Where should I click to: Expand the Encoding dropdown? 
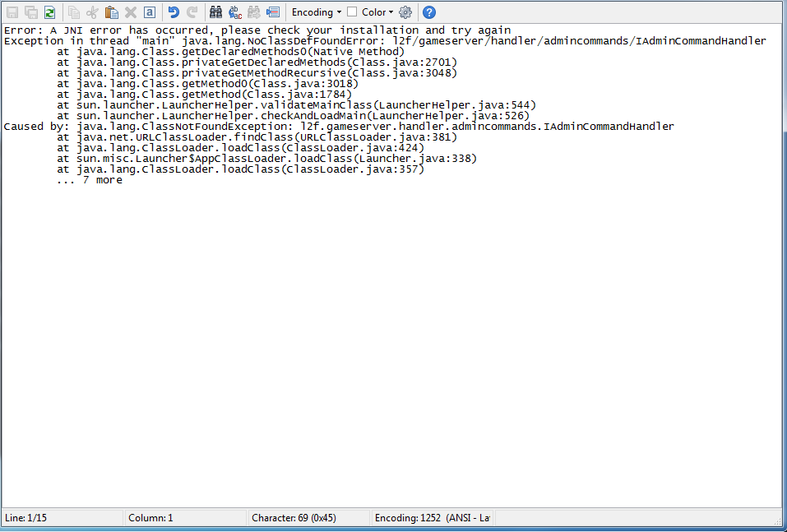[317, 12]
